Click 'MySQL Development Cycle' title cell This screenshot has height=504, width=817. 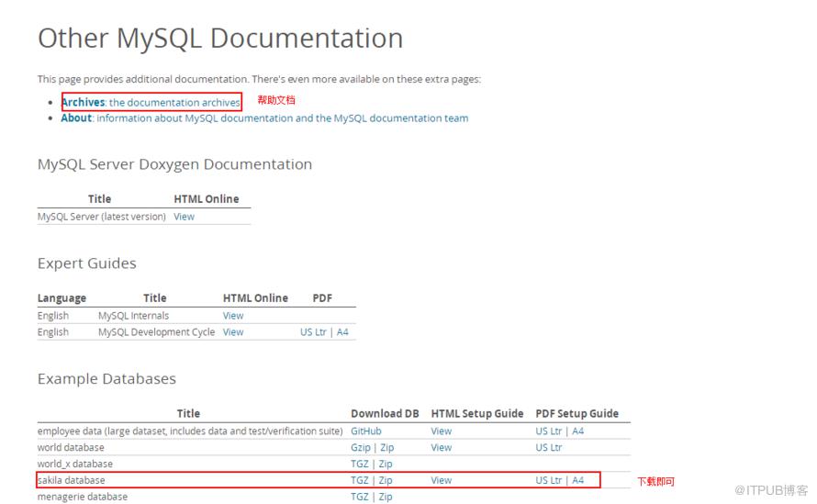coord(156,332)
